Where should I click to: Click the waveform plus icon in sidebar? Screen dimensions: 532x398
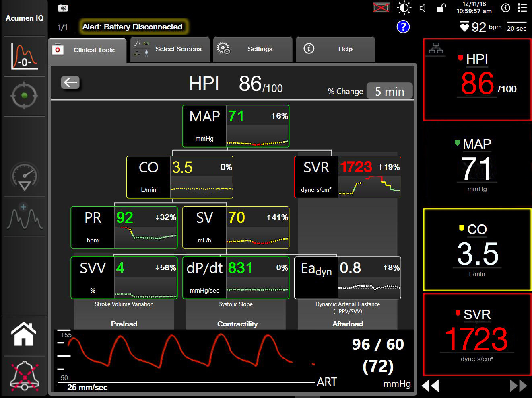tap(25, 216)
